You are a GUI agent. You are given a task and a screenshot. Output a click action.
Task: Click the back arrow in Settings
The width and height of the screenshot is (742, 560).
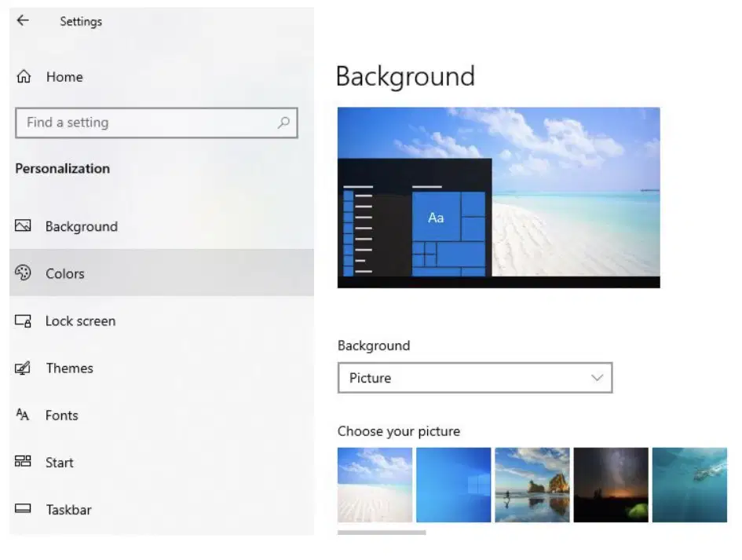(23, 20)
